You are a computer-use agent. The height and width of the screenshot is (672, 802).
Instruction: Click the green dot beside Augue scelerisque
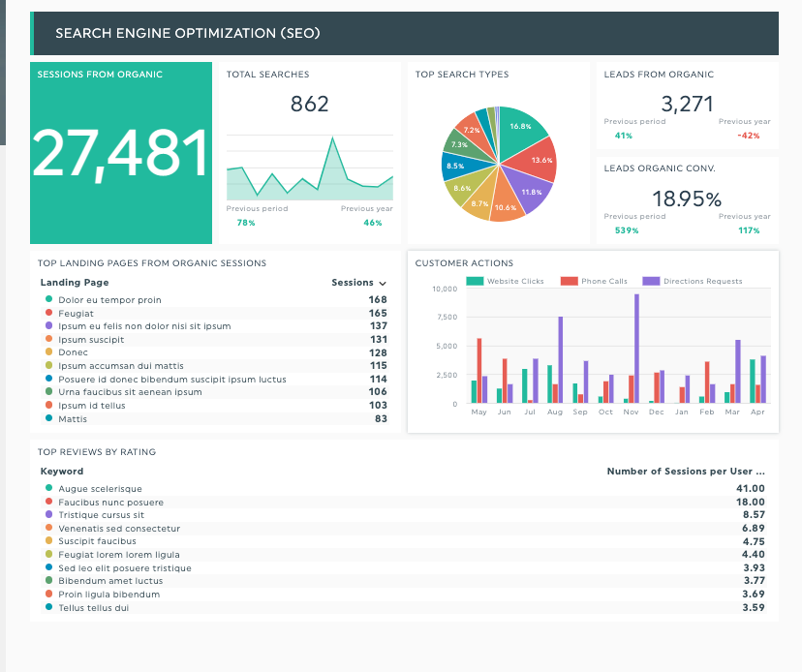48,489
